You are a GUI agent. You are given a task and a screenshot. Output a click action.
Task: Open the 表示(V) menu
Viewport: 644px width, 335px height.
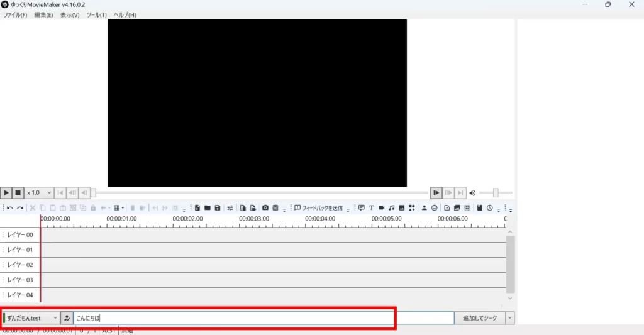[x=70, y=15]
